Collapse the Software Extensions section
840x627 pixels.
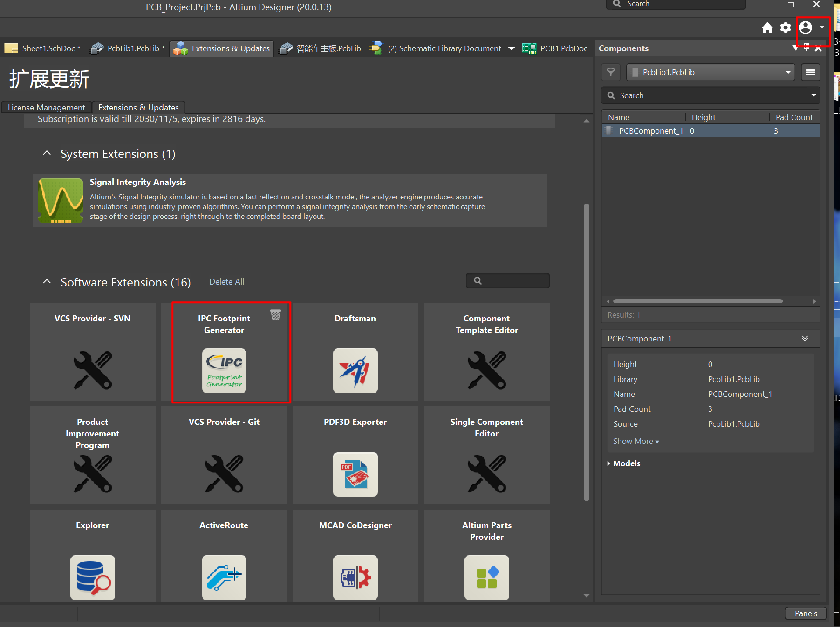pos(47,282)
